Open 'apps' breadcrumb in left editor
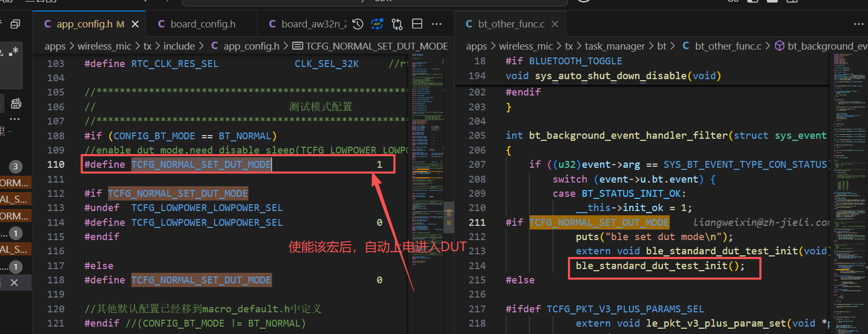This screenshot has width=868, height=334. (55, 46)
